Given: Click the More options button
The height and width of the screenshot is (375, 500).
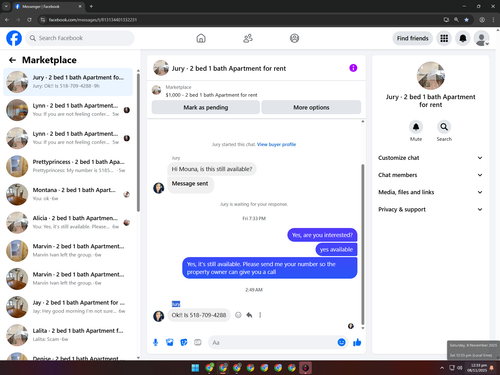Looking at the screenshot, I should (x=311, y=107).
